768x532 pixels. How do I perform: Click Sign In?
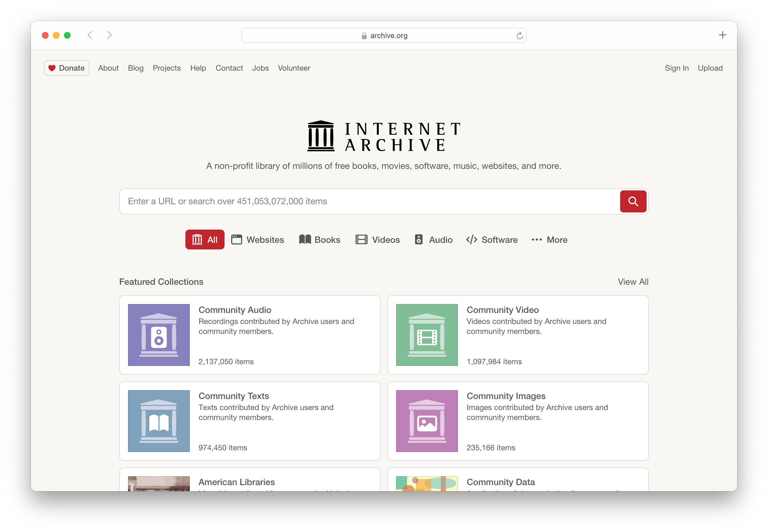pos(676,68)
